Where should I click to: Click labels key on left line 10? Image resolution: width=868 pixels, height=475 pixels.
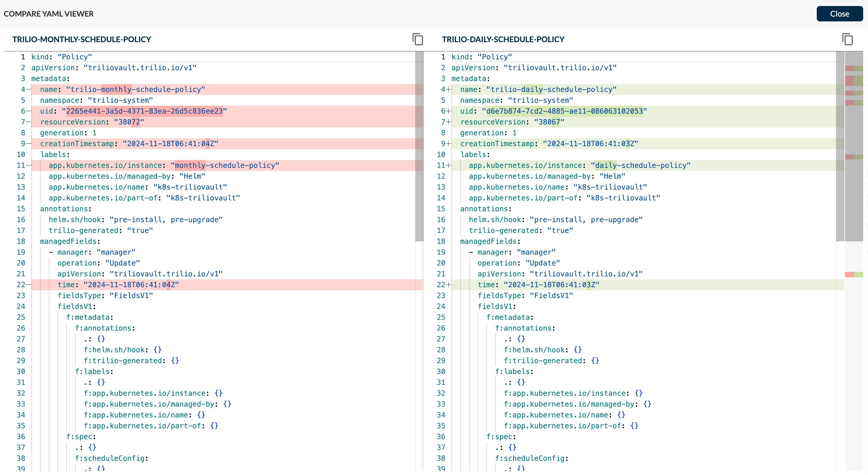pos(54,155)
